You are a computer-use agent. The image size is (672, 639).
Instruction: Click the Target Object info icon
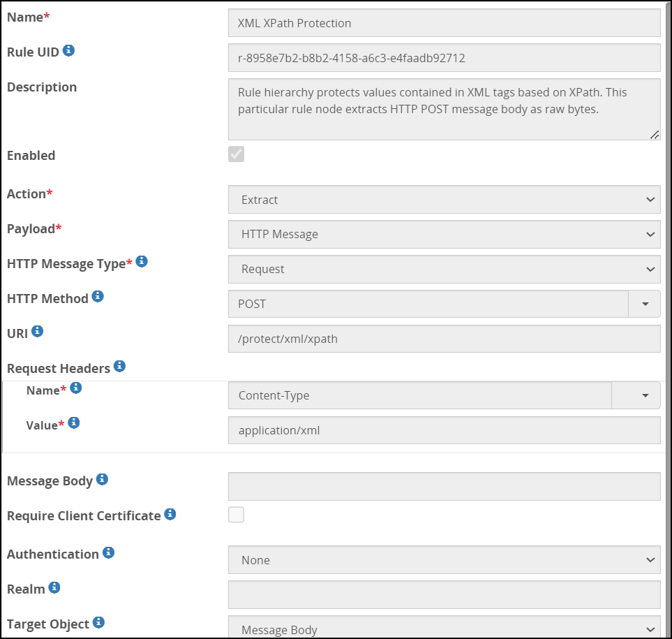click(x=98, y=622)
